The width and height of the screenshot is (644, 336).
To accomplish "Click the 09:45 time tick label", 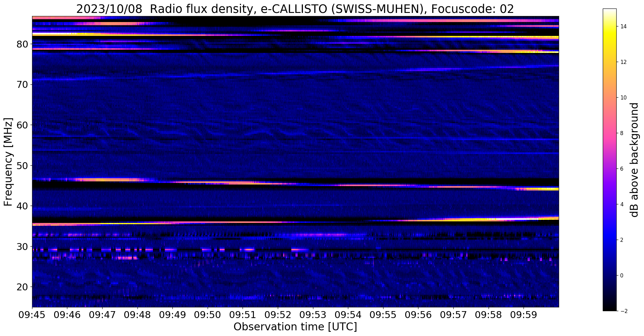I will [x=32, y=315].
